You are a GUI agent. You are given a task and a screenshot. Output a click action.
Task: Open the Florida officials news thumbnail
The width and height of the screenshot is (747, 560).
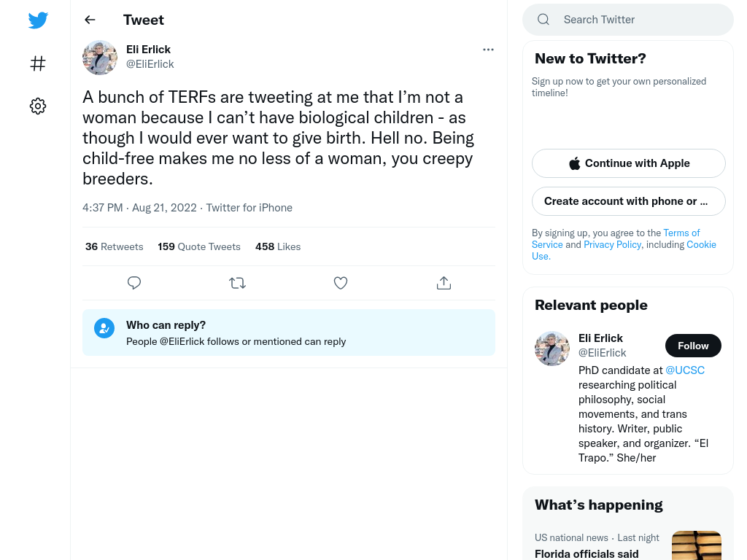pos(696,545)
